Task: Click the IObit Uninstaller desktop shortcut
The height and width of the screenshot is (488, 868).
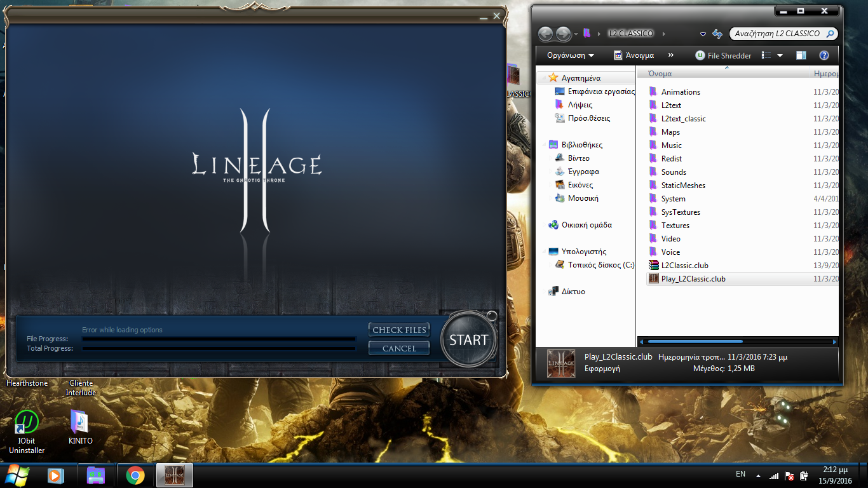Action: click(27, 431)
